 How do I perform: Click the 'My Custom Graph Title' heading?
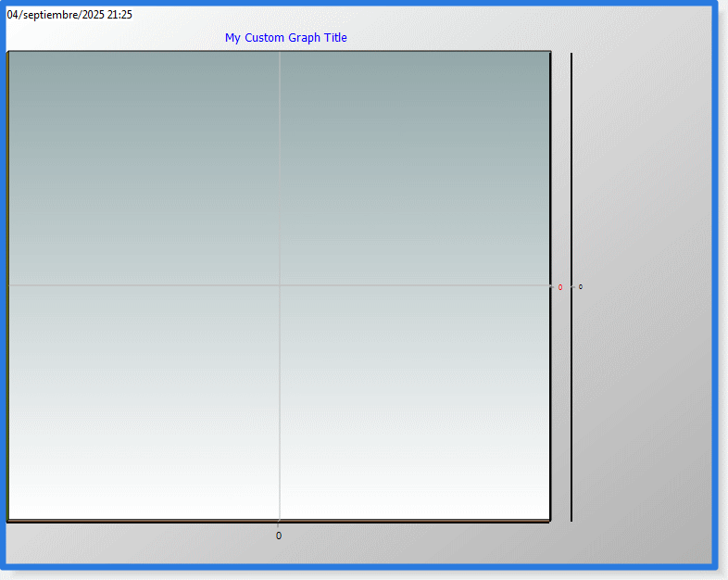[286, 38]
